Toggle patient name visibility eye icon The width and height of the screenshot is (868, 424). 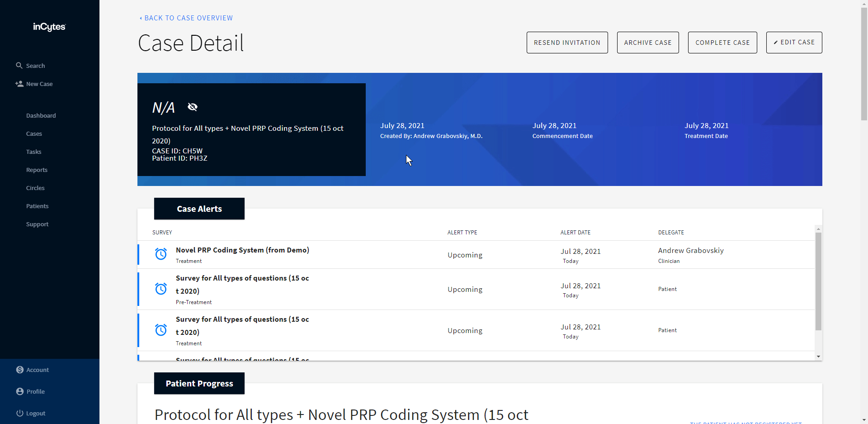pos(193,107)
